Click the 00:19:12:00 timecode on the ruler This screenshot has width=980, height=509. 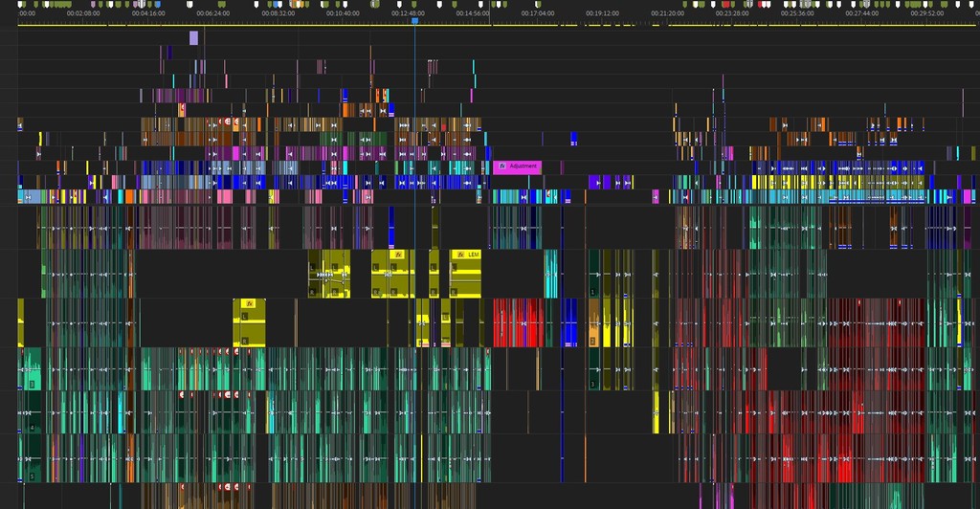click(x=603, y=13)
